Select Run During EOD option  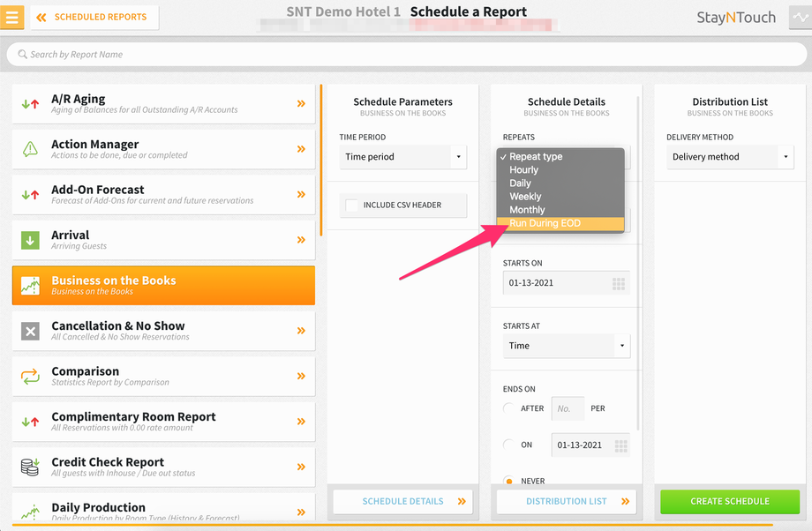(560, 223)
